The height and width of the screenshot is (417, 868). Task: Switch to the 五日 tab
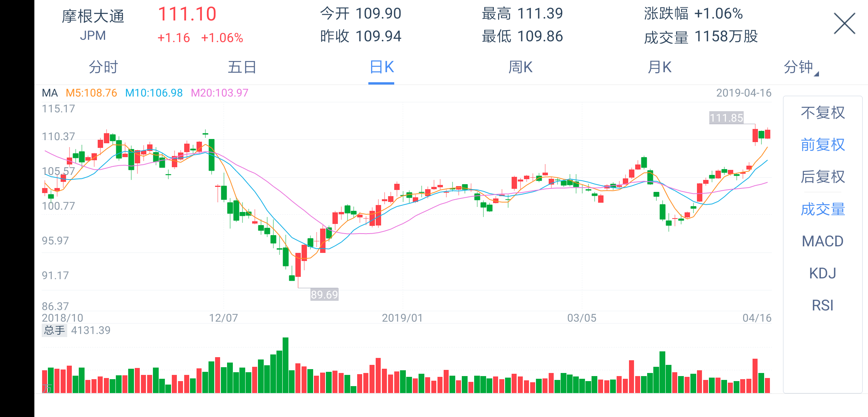[x=242, y=67]
